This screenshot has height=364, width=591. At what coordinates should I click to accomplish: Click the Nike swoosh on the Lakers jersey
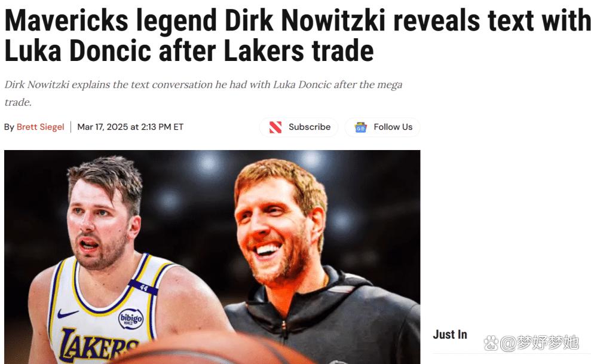pyautogui.click(x=68, y=313)
